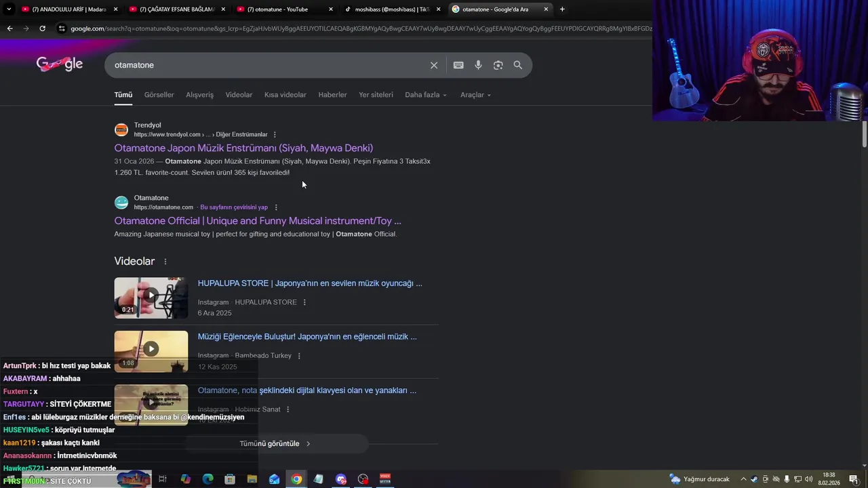This screenshot has height=488, width=868.
Task: Open Müziği Eğlenceyle Buluştur video link
Action: coord(307,336)
